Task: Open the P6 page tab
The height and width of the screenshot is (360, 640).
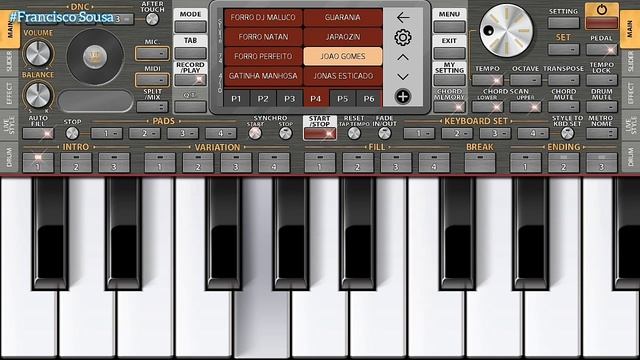Action: click(369, 98)
